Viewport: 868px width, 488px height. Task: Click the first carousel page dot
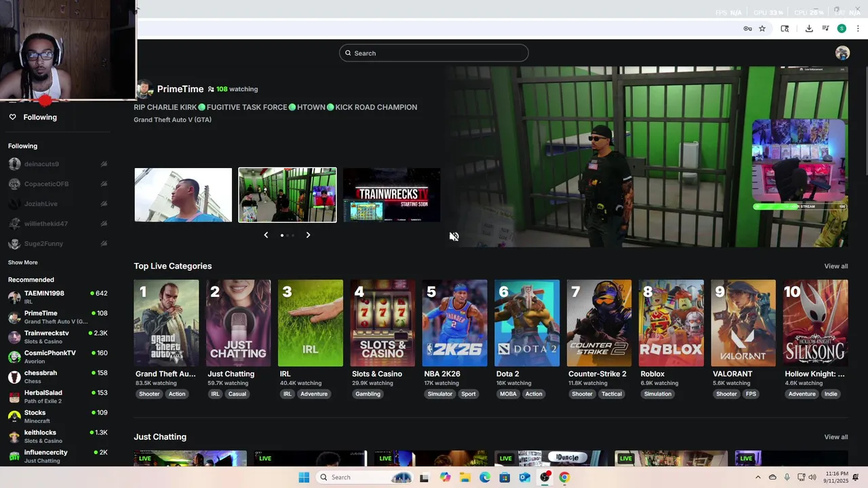point(282,235)
